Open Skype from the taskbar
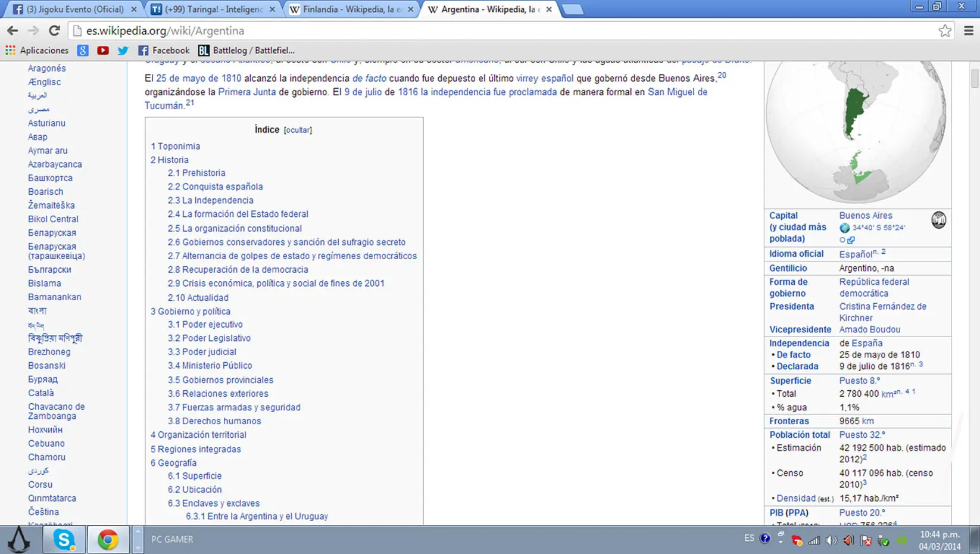Image resolution: width=980 pixels, height=554 pixels. click(64, 540)
